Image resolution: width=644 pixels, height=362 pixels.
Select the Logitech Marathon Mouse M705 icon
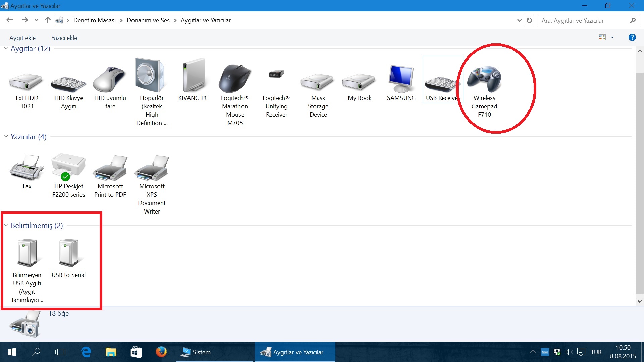[x=235, y=78]
